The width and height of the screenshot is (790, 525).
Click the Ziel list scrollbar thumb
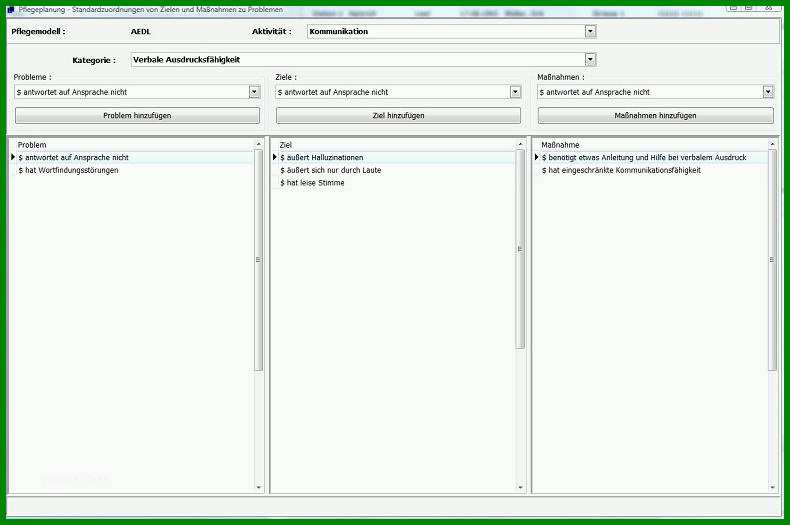point(520,249)
